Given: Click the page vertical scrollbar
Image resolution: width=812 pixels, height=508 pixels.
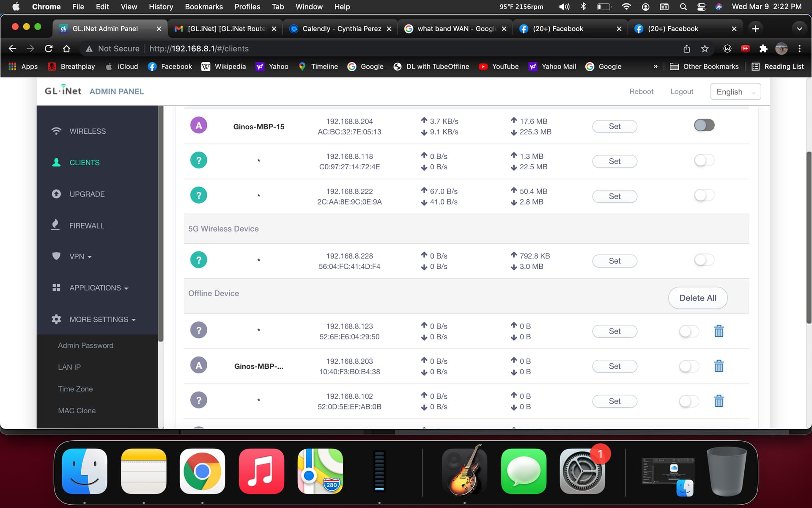Looking at the screenshot, I should coord(809,237).
